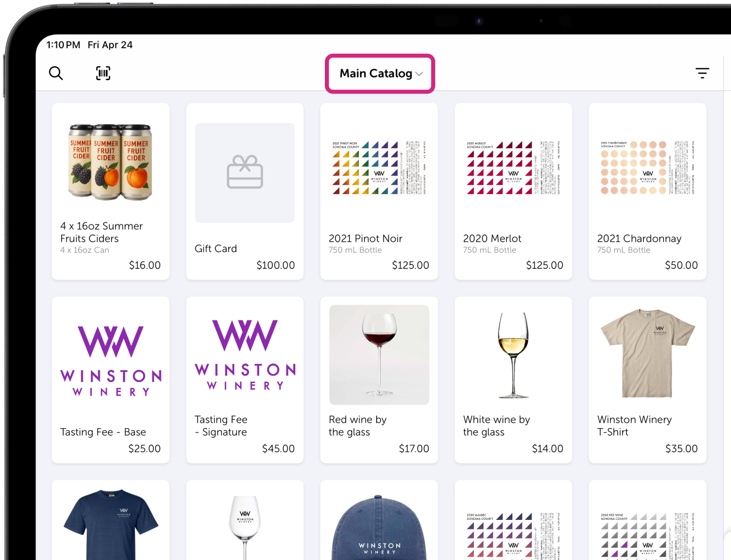731x560 pixels.
Task: Click the 'Tasting Fee - Signature' title
Action: coord(221,426)
